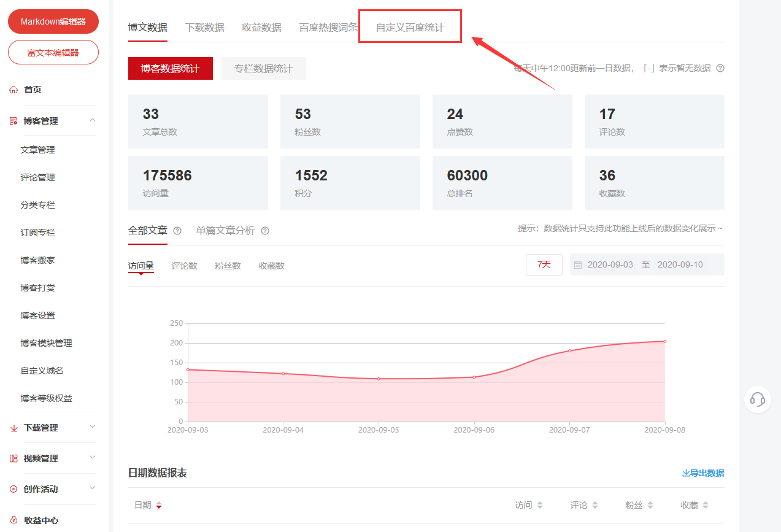Expand the 下载管理 section chevron

tap(93, 426)
